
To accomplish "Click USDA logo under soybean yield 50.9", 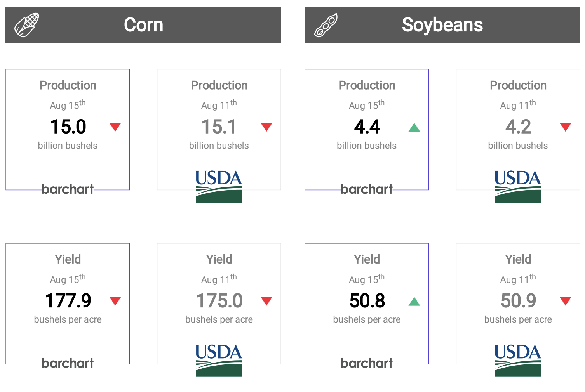I will click(518, 360).
